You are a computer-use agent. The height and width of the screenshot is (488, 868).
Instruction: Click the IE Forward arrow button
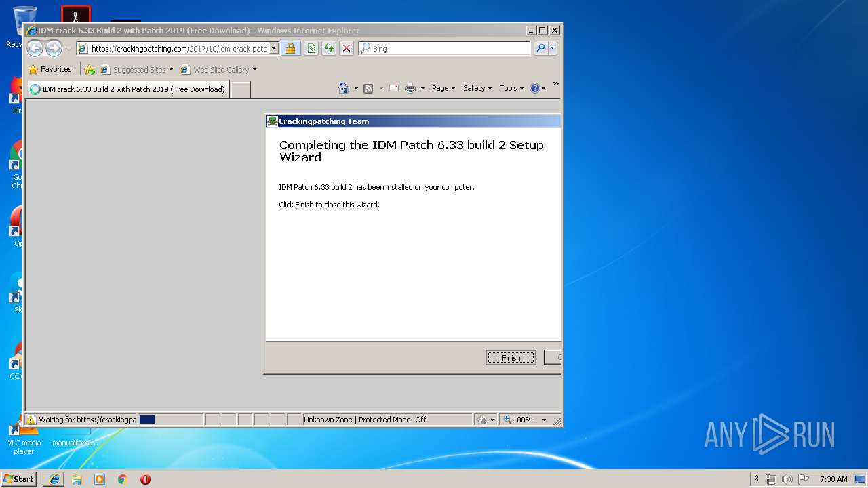point(54,48)
